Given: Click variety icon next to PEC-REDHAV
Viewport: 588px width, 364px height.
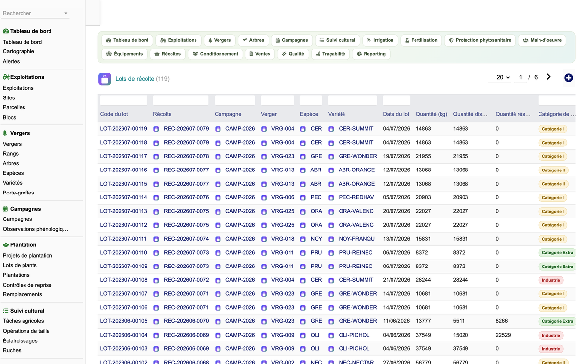Looking at the screenshot, I should point(331,198).
